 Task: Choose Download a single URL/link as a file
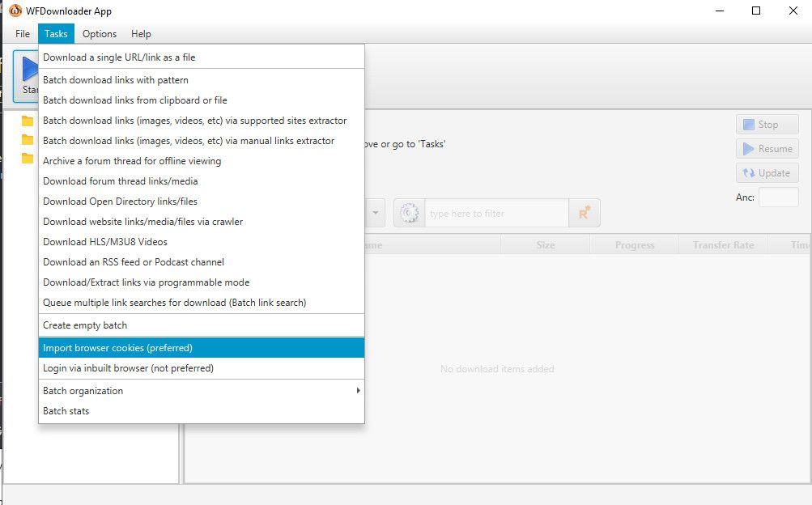pos(202,57)
